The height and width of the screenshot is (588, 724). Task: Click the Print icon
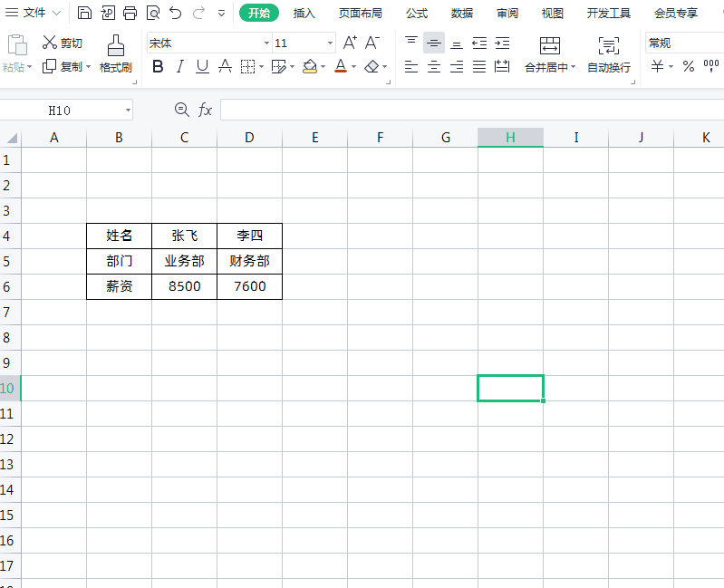[x=130, y=13]
